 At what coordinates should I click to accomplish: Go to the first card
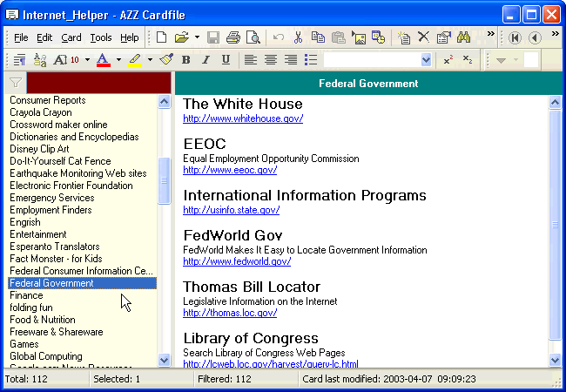click(515, 37)
